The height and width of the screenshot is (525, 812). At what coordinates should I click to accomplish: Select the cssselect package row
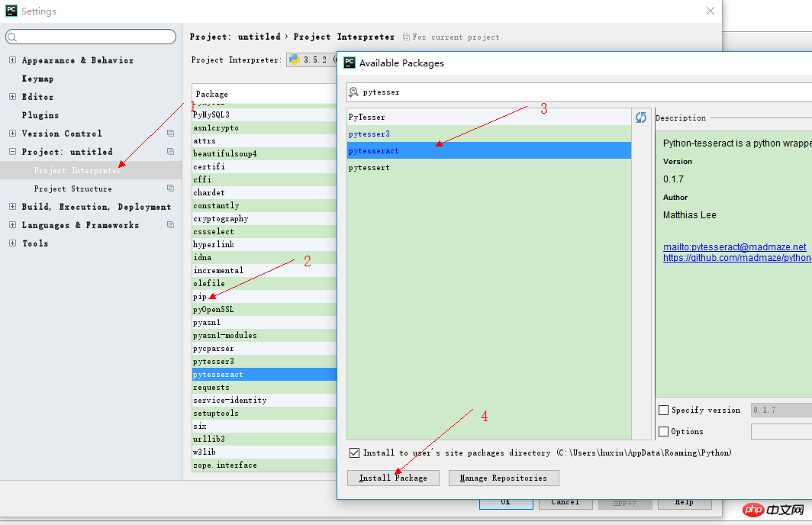pos(265,231)
